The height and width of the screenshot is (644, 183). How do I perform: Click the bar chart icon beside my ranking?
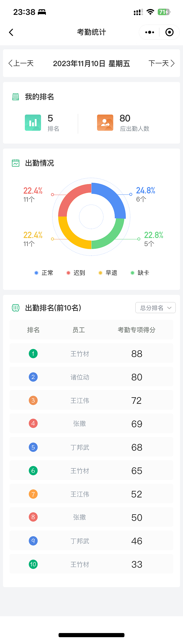[x=33, y=122]
